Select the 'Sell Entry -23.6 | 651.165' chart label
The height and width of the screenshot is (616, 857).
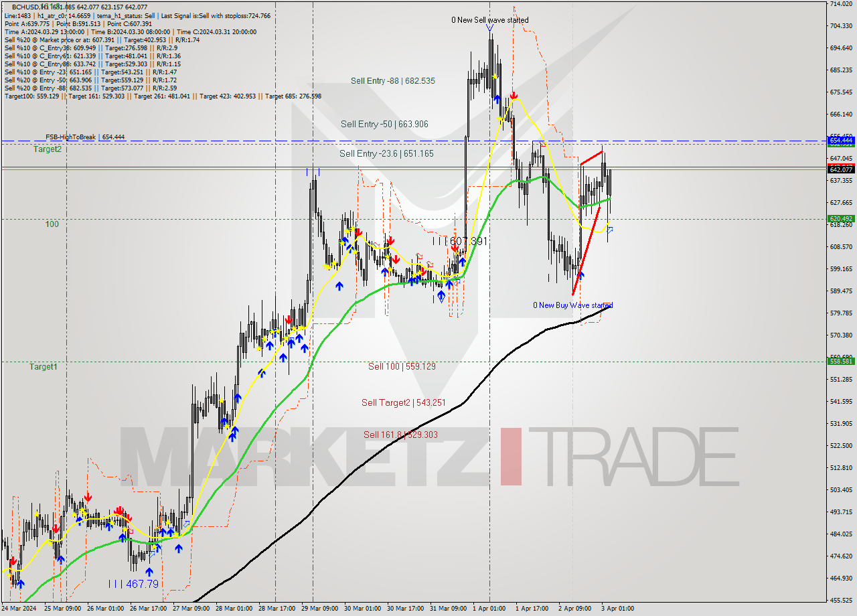[386, 153]
